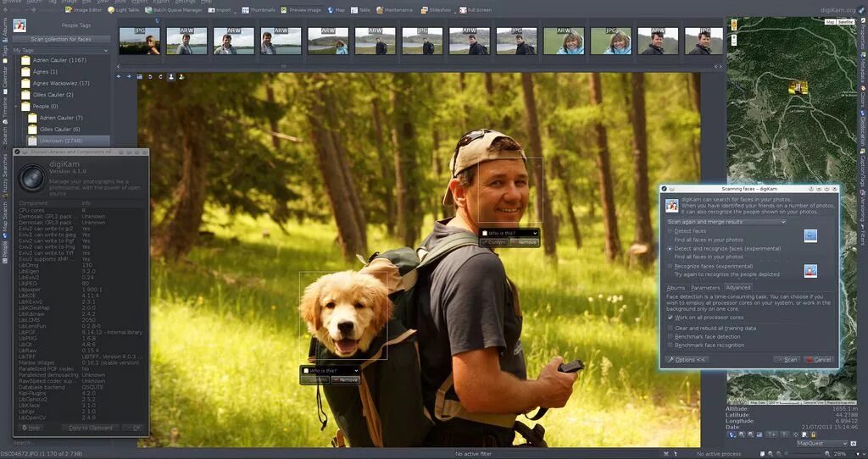Start the Slideshow
868x459 pixels.
[x=436, y=10]
